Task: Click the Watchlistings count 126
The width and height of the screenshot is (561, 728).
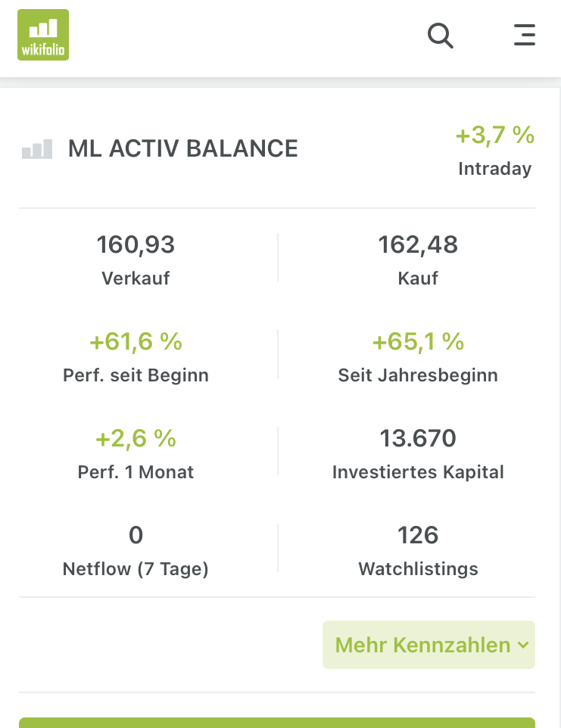Action: 418,536
